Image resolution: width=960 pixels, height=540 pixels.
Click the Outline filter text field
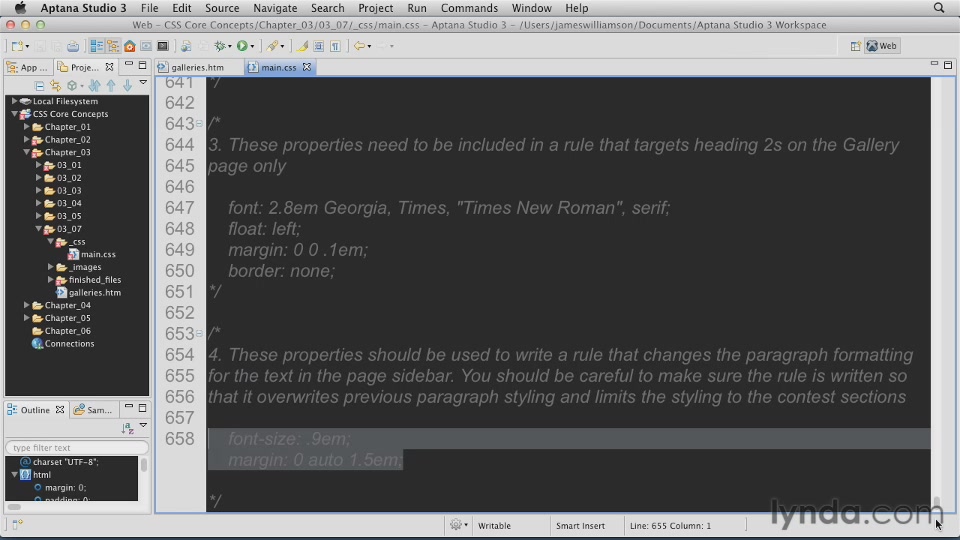[77, 448]
